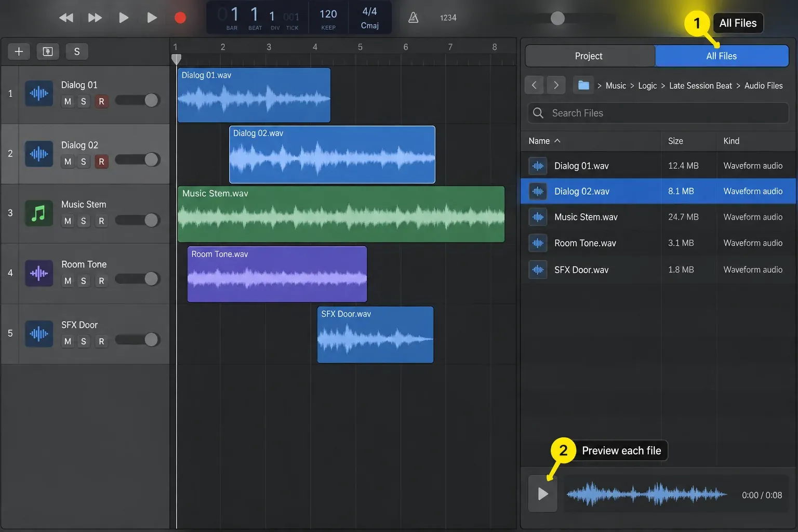Click the folder icon in the browser path
798x532 pixels.
pyautogui.click(x=583, y=85)
